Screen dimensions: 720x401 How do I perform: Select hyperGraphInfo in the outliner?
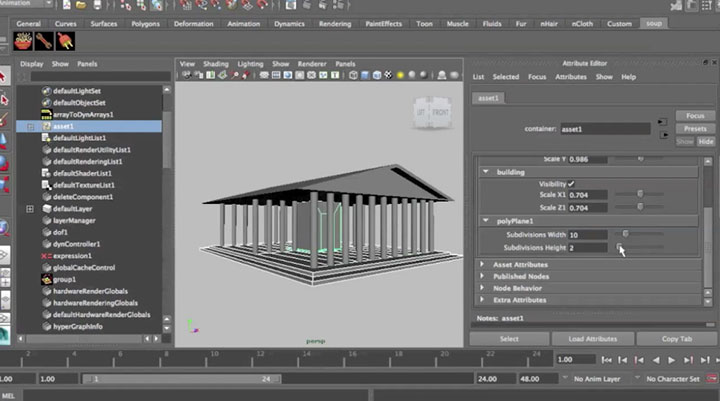[x=78, y=327]
